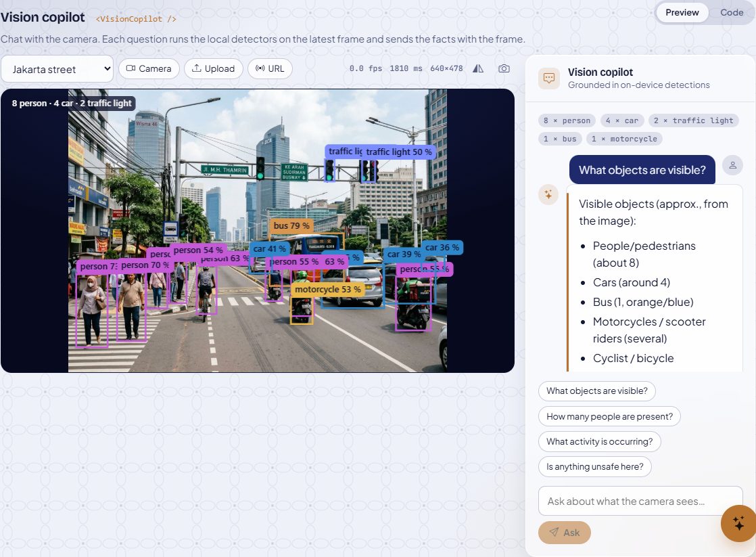Click the 'Bus (1, orange/blue)' answer line
756x557 pixels.
pos(642,302)
